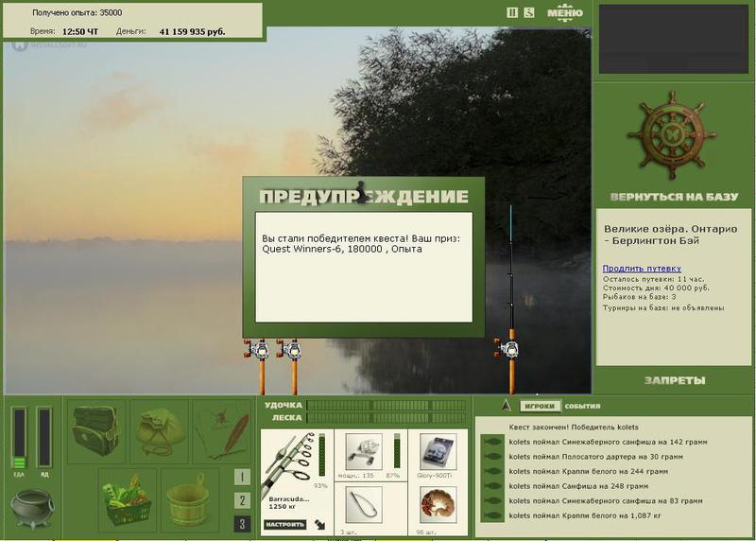Click the Glory-900Ti line thumbnail
The image size is (756, 541).
pos(438,451)
